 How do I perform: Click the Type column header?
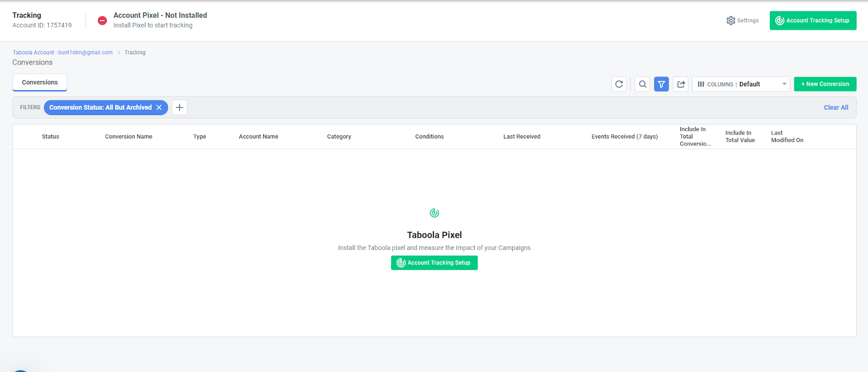point(200,137)
